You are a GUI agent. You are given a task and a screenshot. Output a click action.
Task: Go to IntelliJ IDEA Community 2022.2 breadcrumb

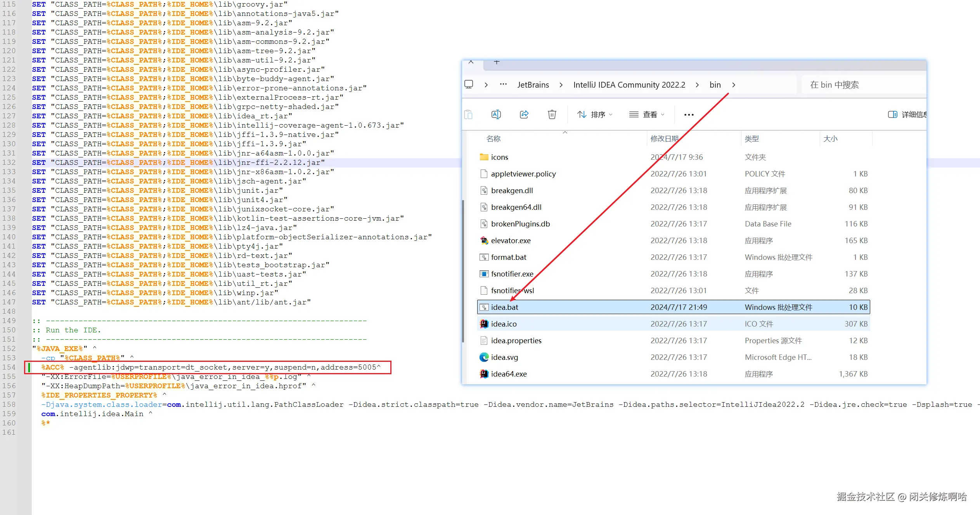click(629, 85)
